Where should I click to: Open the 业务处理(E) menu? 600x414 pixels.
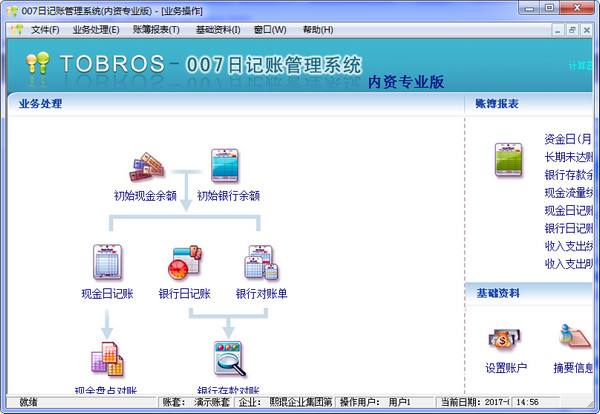click(96, 29)
